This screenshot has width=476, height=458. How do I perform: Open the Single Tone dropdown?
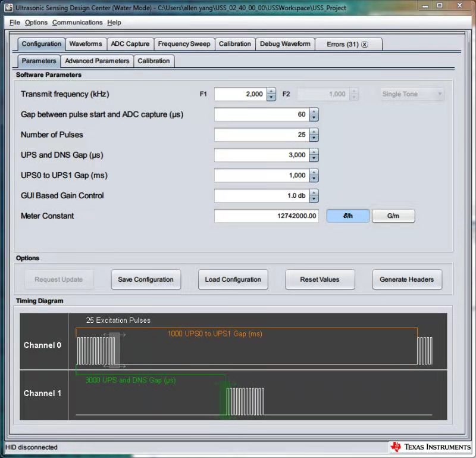pyautogui.click(x=412, y=94)
